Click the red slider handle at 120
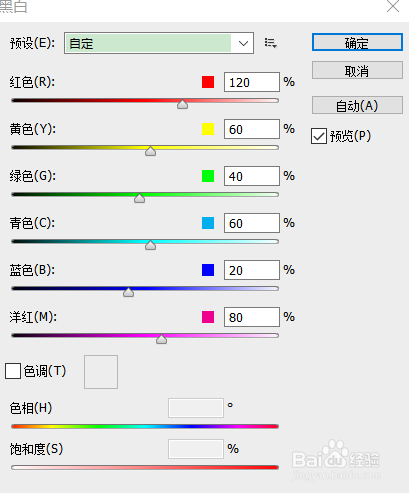Screen dimensions: 409x493 pos(182,104)
